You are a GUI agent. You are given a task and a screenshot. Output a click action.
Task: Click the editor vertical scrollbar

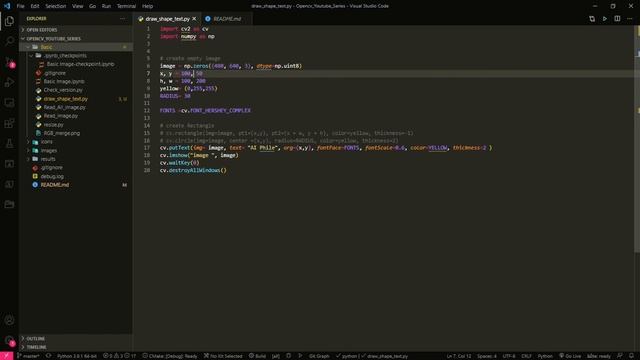pyautogui.click(x=637, y=139)
